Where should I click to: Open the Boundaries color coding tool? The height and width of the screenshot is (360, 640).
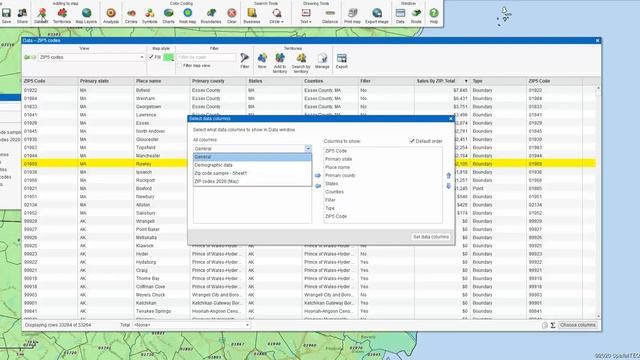[211, 16]
